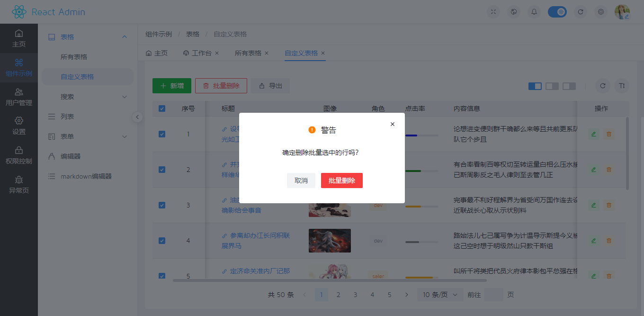The image size is (644, 316).
Task: Open the notification bell icon
Action: click(x=534, y=11)
